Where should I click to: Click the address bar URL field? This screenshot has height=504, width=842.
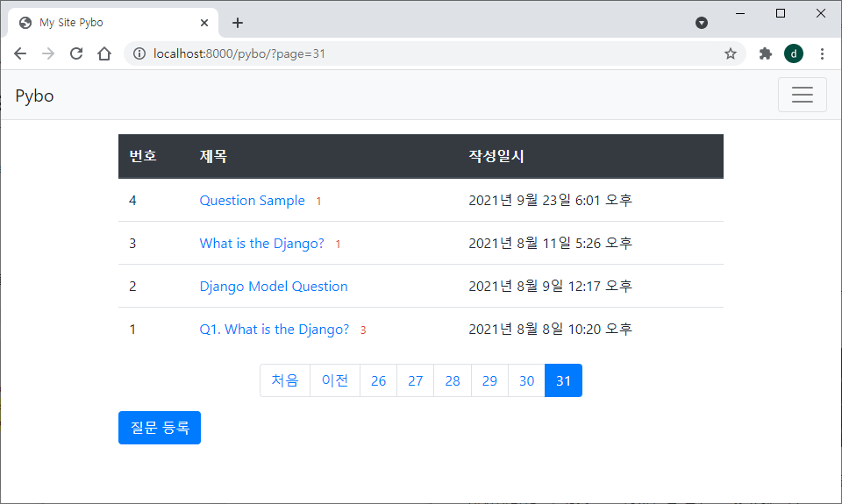pos(435,53)
